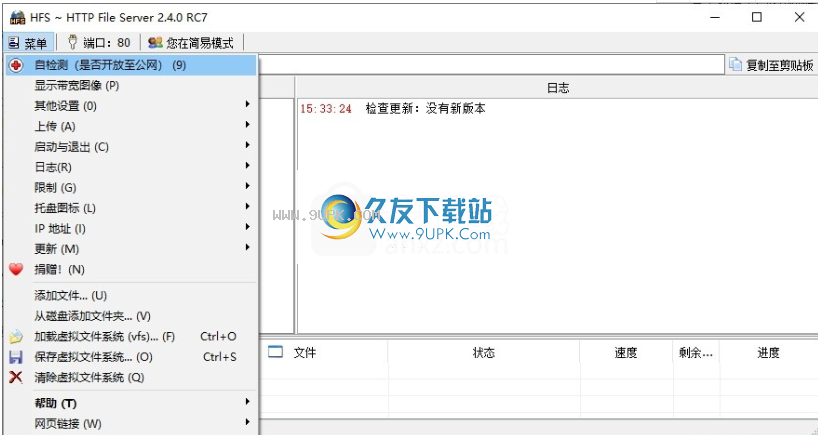Choose 捐赠! (N) menu item

tap(131, 269)
